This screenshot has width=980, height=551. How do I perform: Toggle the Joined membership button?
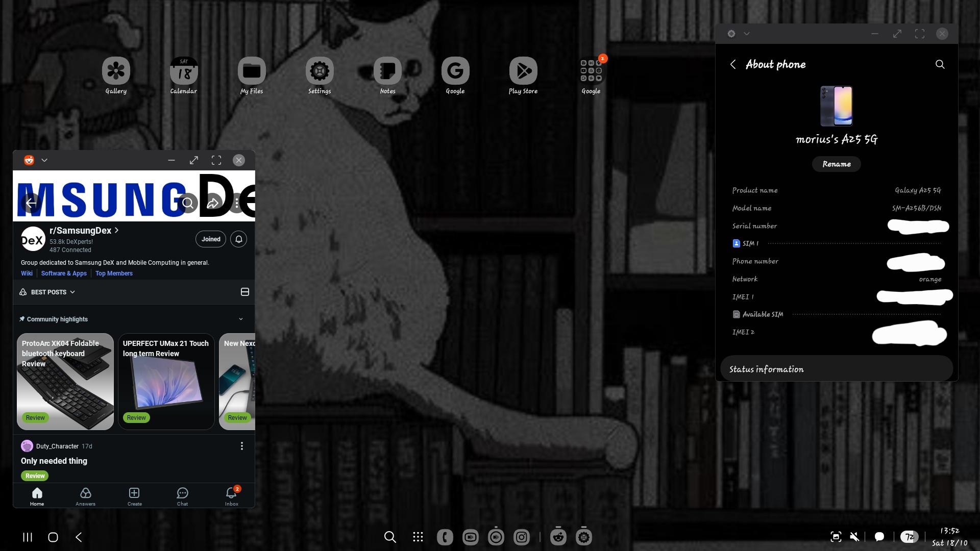click(x=211, y=239)
